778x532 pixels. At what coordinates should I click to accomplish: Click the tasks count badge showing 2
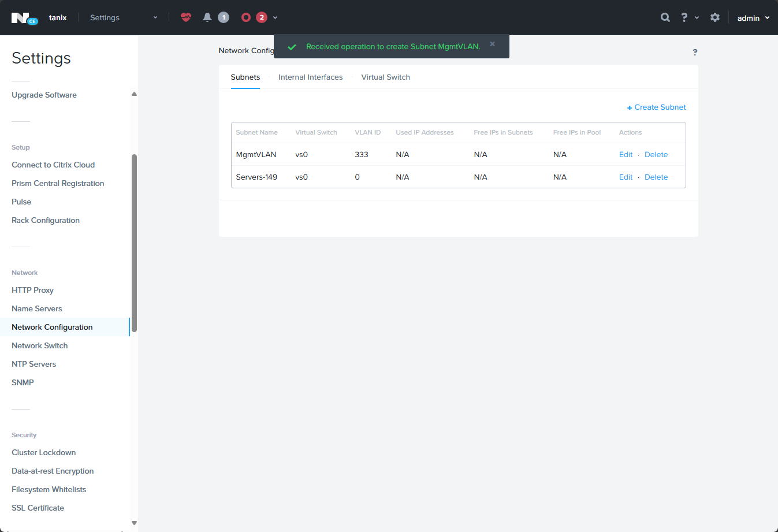(x=262, y=17)
